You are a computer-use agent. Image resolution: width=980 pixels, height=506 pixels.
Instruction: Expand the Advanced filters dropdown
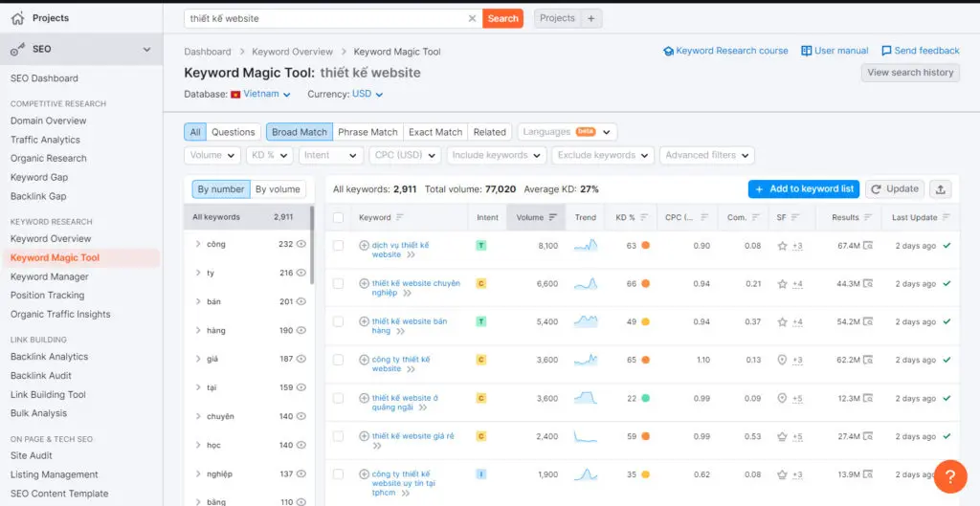[x=707, y=155]
